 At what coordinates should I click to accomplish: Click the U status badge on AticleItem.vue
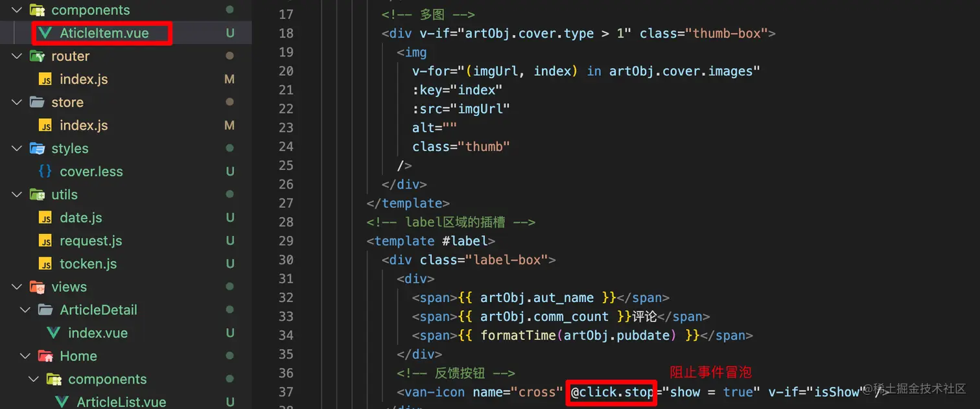click(x=229, y=33)
